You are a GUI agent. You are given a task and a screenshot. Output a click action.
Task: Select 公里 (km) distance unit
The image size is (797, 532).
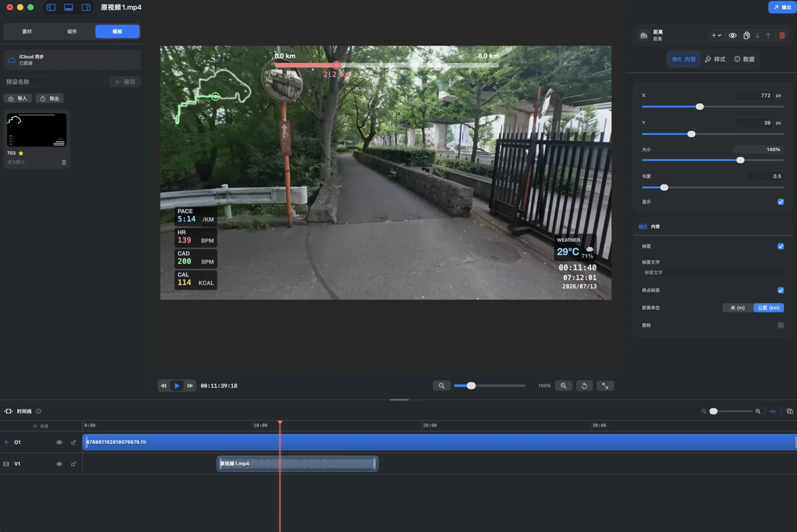point(769,308)
